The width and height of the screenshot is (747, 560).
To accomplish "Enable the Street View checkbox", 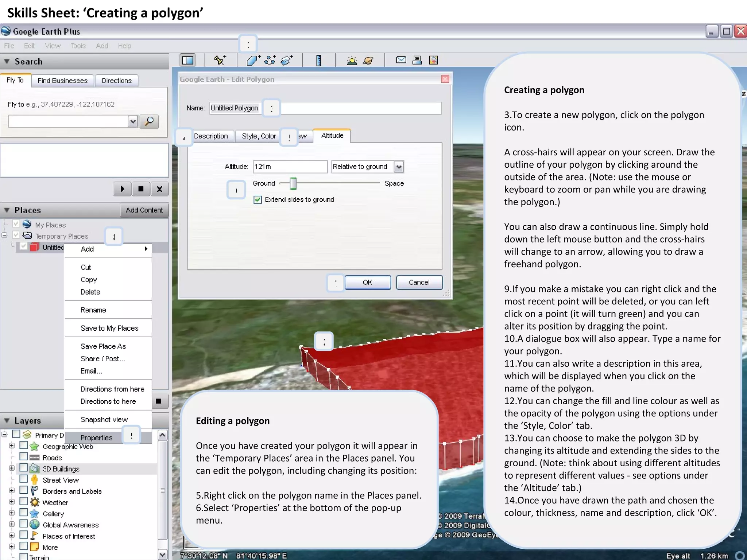I will (x=23, y=479).
